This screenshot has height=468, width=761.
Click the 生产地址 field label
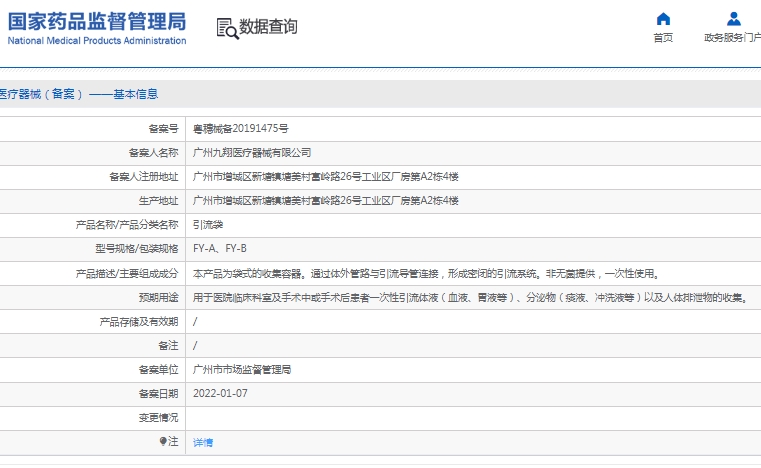coord(159,201)
